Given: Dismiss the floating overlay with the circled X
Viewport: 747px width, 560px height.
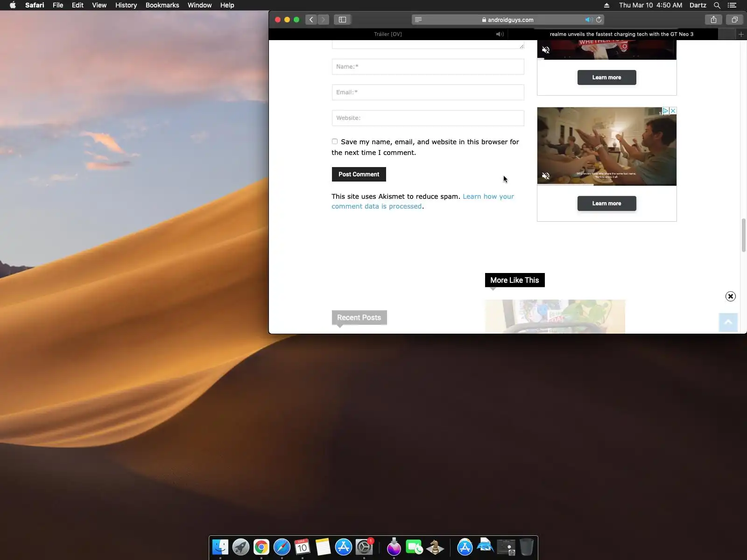Looking at the screenshot, I should [731, 296].
